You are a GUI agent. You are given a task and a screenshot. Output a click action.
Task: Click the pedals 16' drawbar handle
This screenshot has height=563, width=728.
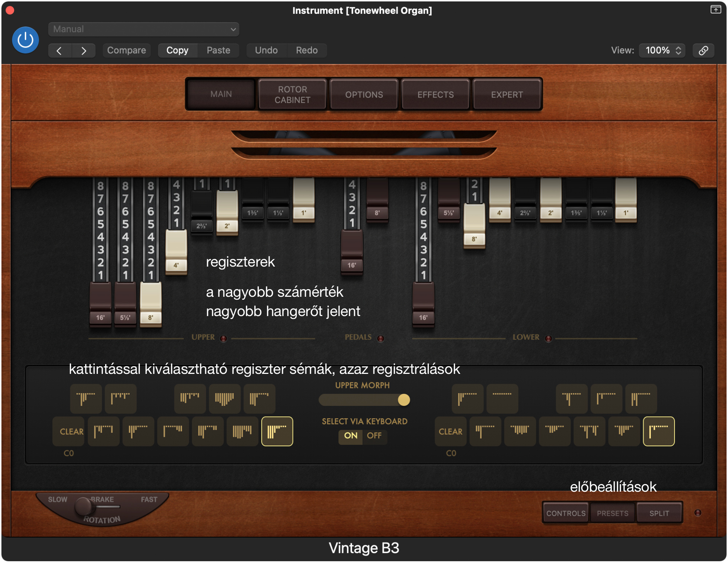pos(352,251)
